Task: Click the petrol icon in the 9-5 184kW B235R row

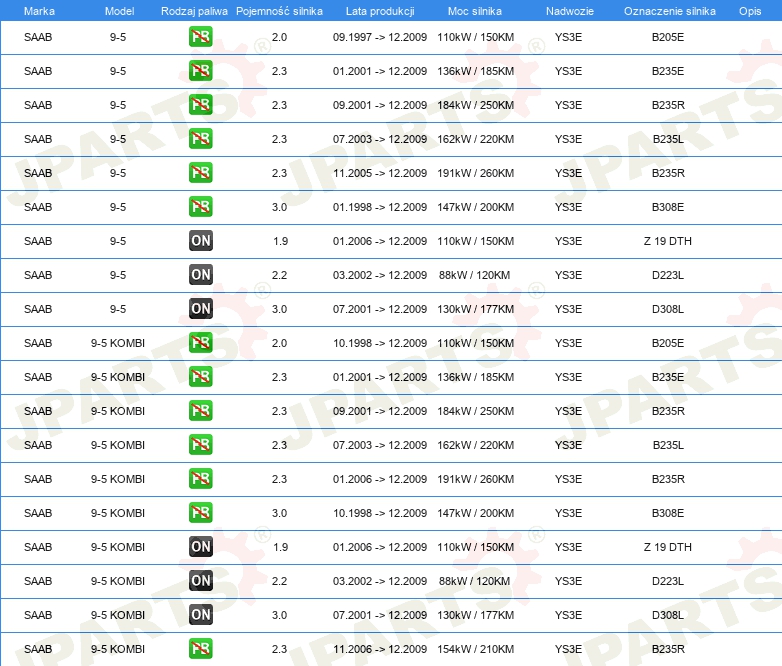Action: [x=200, y=105]
